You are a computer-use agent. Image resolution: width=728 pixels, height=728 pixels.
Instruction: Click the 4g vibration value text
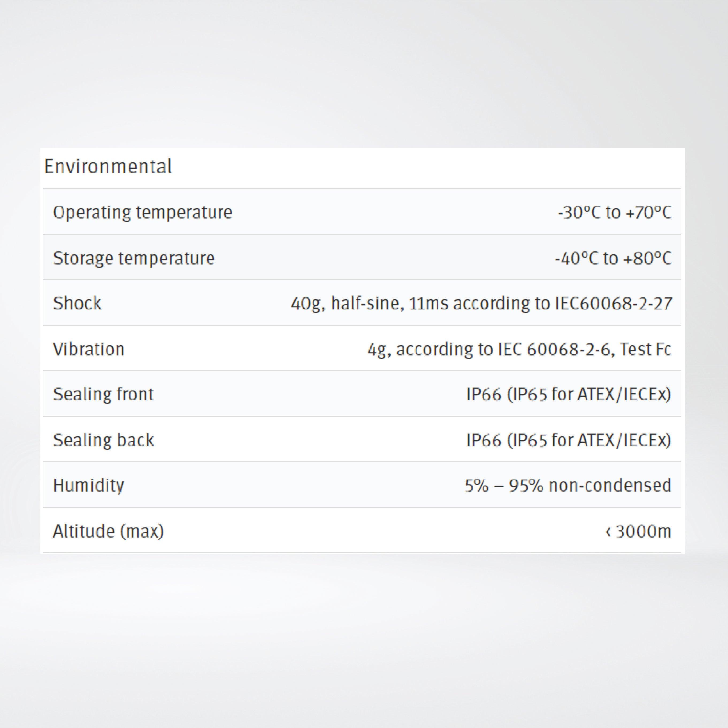pyautogui.click(x=377, y=349)
